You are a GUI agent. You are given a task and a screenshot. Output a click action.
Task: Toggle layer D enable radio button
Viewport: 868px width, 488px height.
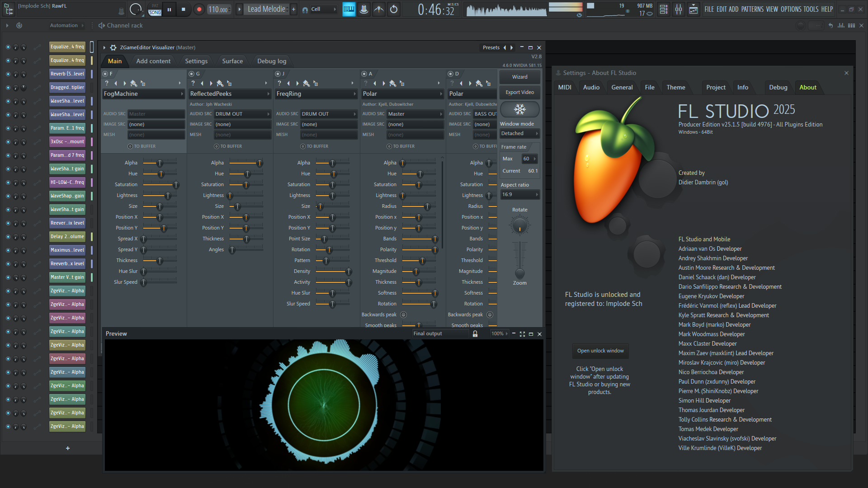451,74
